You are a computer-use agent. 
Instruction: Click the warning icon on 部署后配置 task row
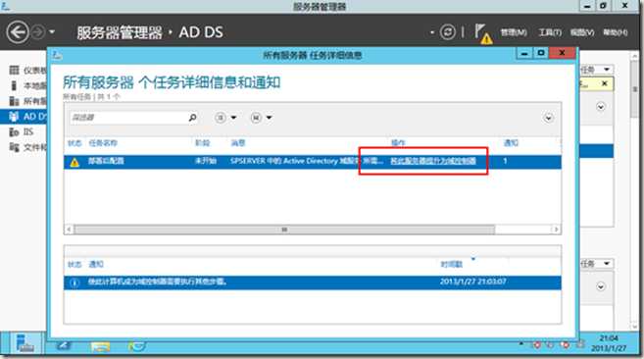(x=74, y=162)
